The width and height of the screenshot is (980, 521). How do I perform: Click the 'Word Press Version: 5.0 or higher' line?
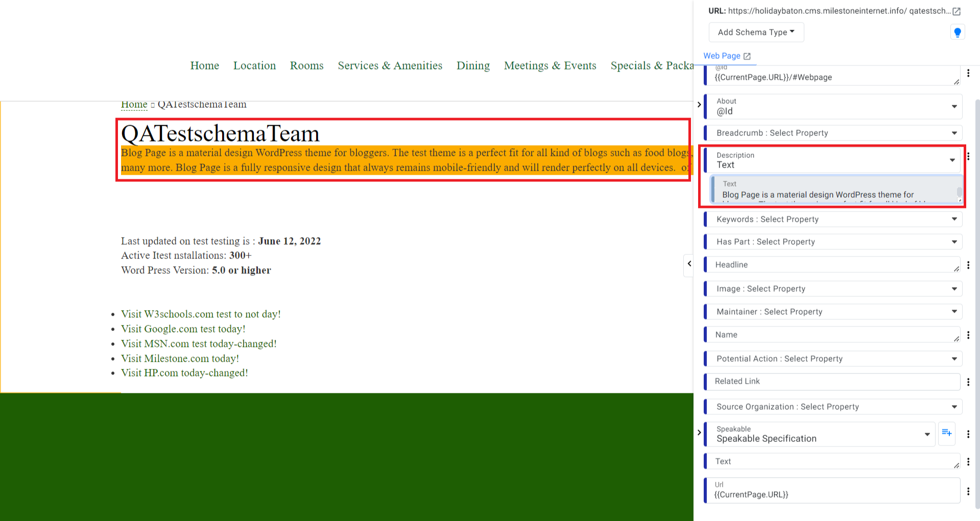[x=196, y=270]
